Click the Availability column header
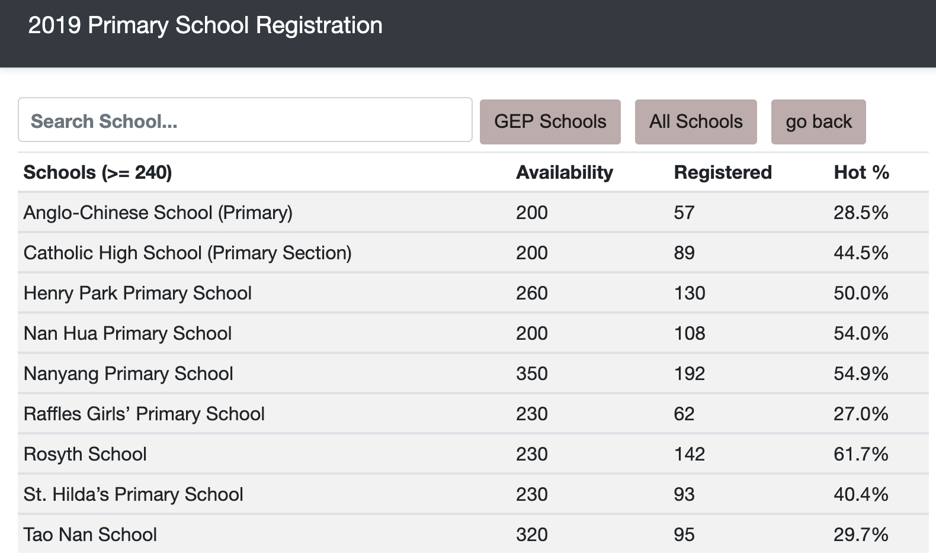 coord(564,173)
